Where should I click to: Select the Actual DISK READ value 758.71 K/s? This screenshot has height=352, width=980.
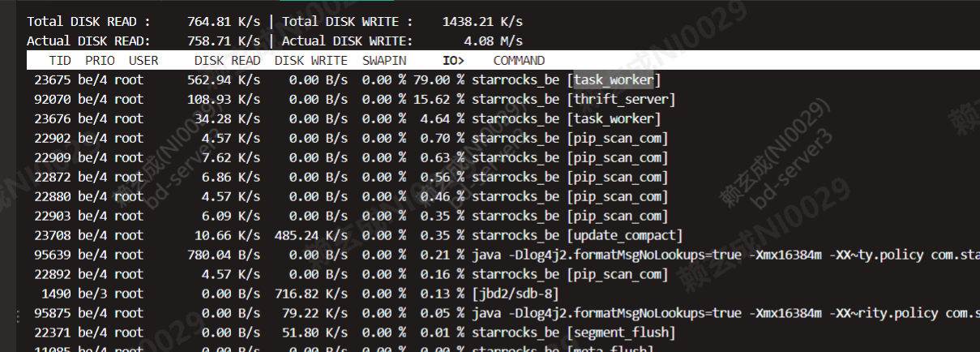click(x=224, y=41)
